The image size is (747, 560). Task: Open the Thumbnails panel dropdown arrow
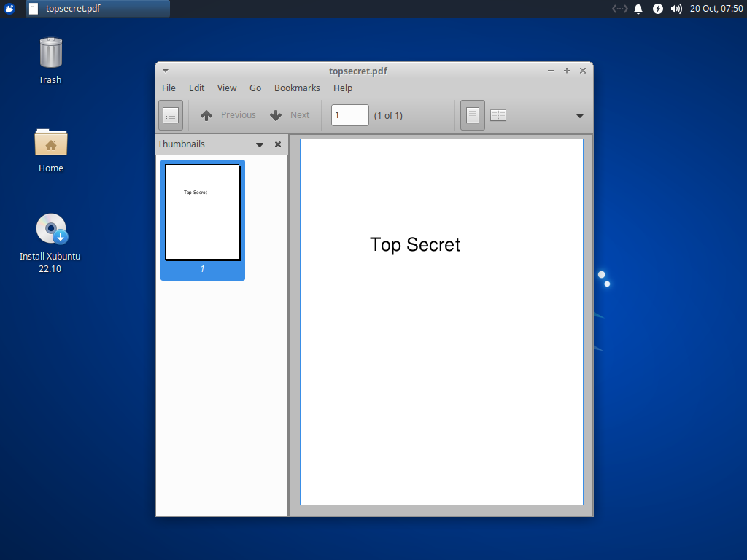tap(260, 144)
